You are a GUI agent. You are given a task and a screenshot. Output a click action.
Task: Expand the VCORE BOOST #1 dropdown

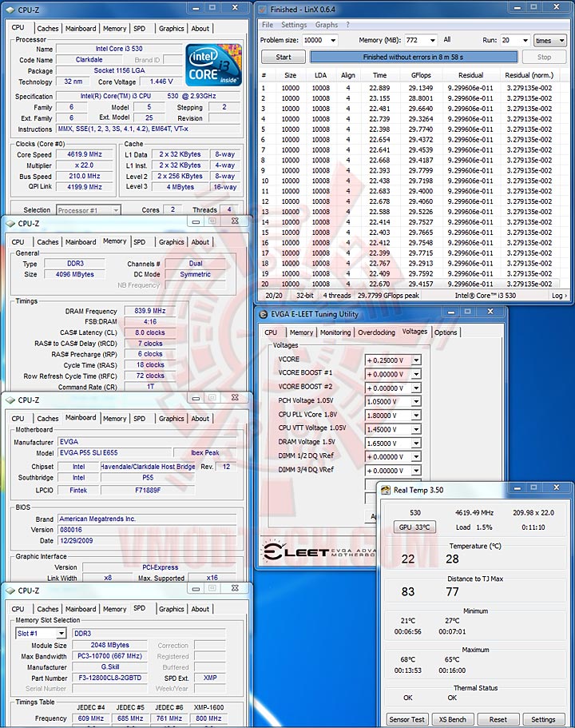[x=416, y=374]
